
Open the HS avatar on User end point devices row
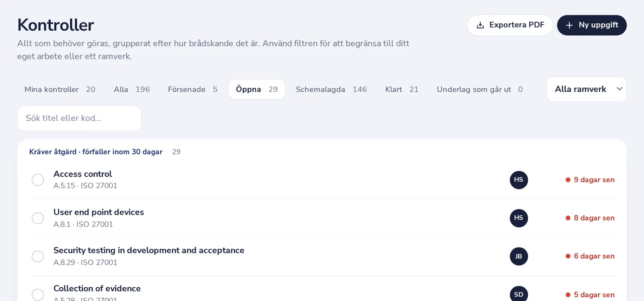[519, 218]
